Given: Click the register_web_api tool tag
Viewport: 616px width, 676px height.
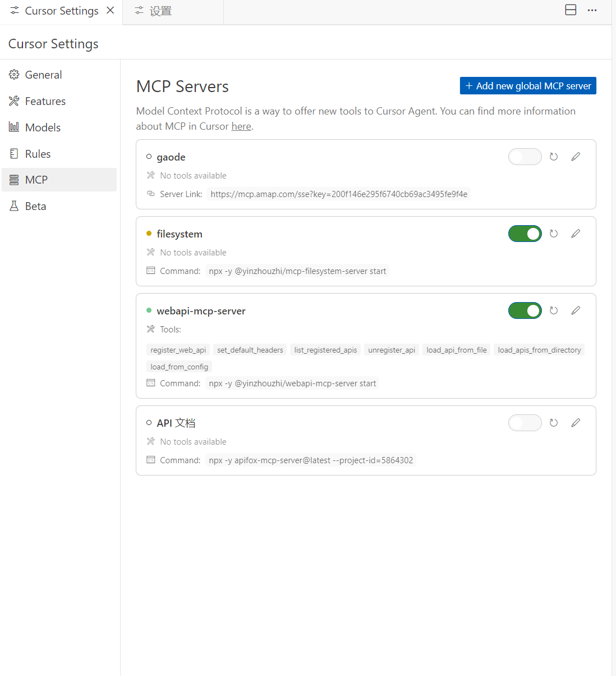Looking at the screenshot, I should 178,350.
